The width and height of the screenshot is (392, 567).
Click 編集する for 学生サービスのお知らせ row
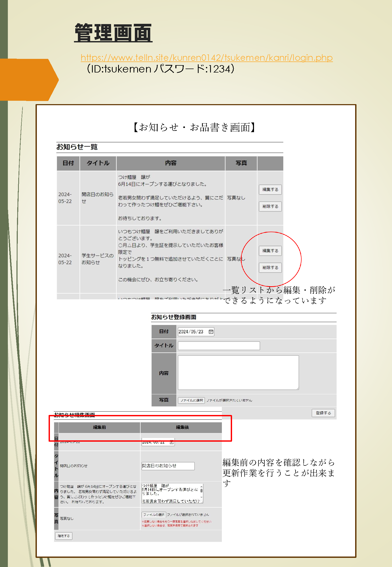(x=270, y=251)
